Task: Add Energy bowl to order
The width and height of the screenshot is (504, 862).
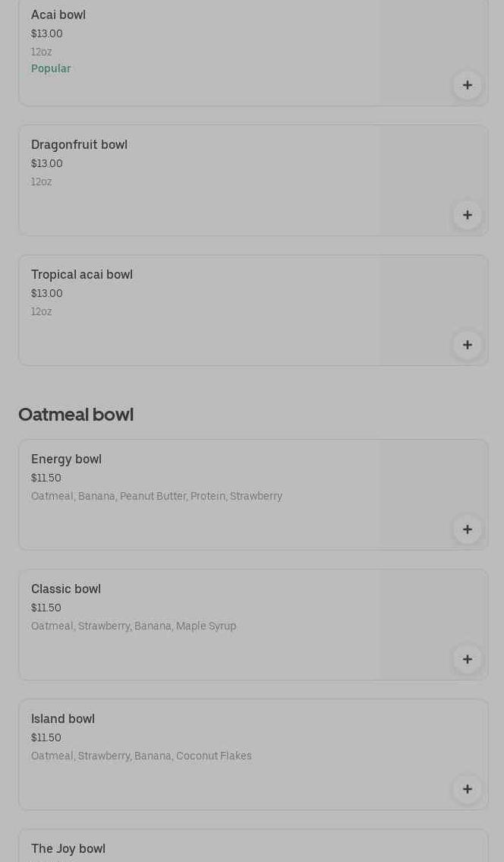Action: [468, 529]
